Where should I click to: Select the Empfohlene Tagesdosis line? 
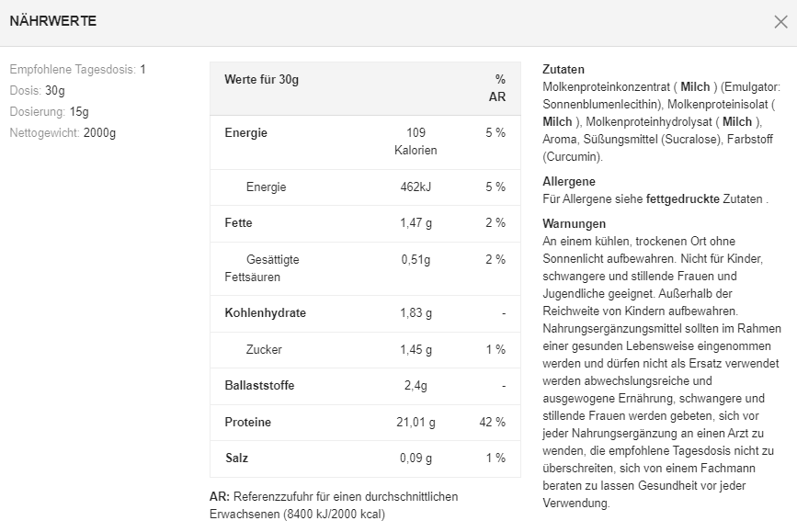point(78,69)
